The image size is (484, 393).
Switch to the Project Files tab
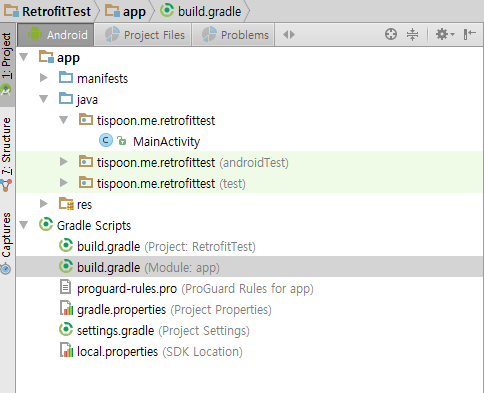click(144, 35)
